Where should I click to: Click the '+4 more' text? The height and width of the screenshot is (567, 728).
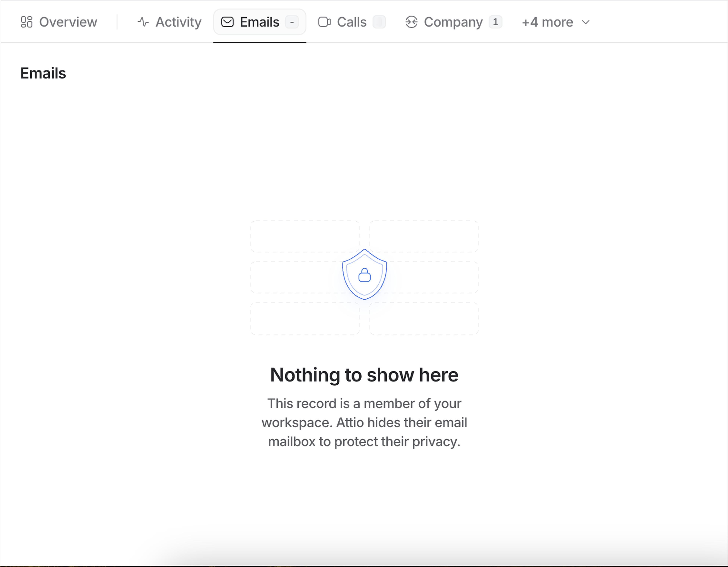click(547, 22)
